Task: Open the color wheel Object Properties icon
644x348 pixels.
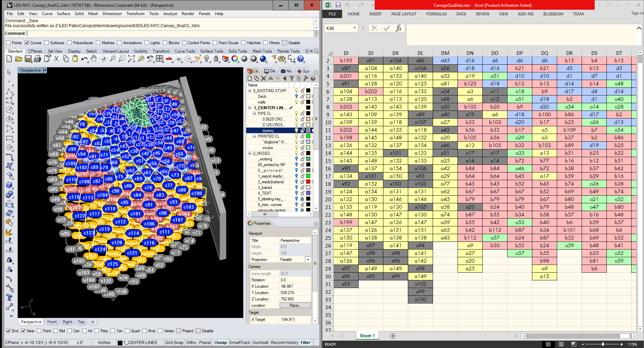Action: 235,59
